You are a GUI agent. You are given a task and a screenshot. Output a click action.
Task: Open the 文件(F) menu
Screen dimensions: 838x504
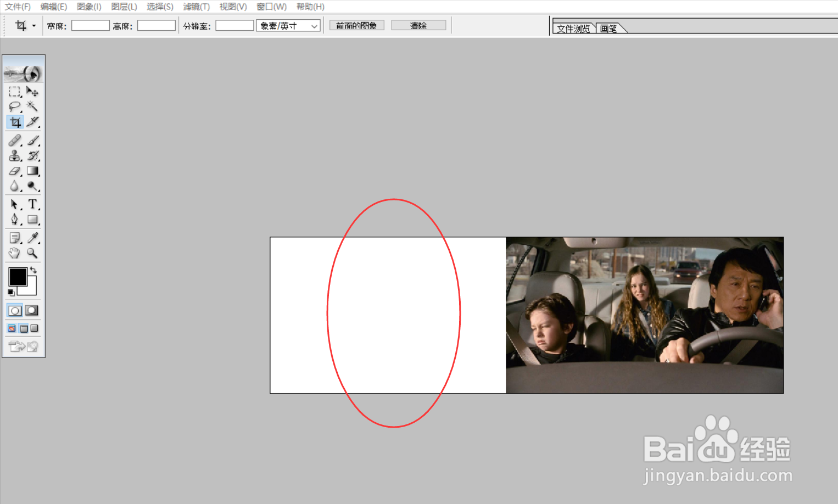[x=18, y=7]
